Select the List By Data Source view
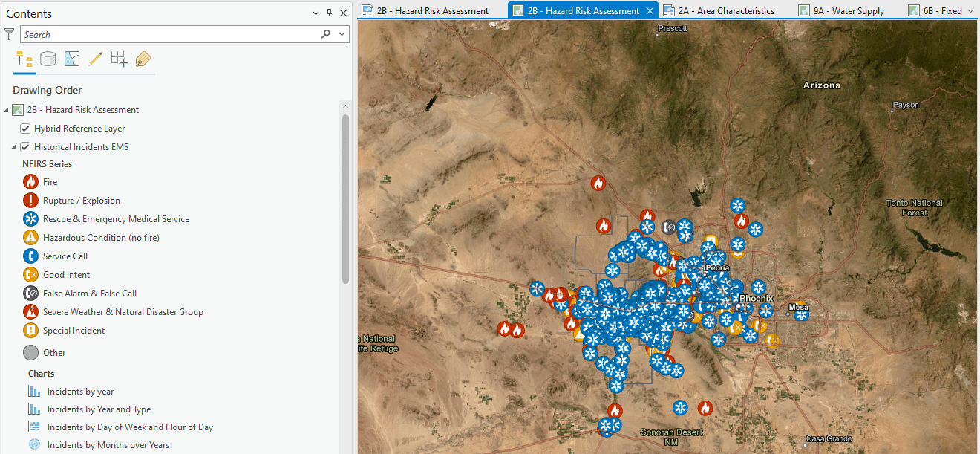The width and height of the screenshot is (980, 454). (x=48, y=59)
